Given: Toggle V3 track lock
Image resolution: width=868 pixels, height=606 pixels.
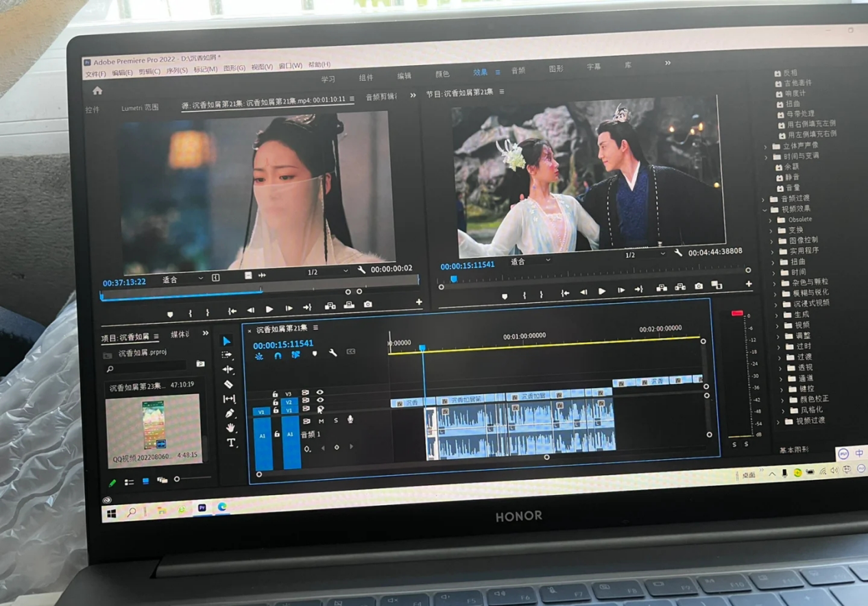Looking at the screenshot, I should [x=275, y=394].
